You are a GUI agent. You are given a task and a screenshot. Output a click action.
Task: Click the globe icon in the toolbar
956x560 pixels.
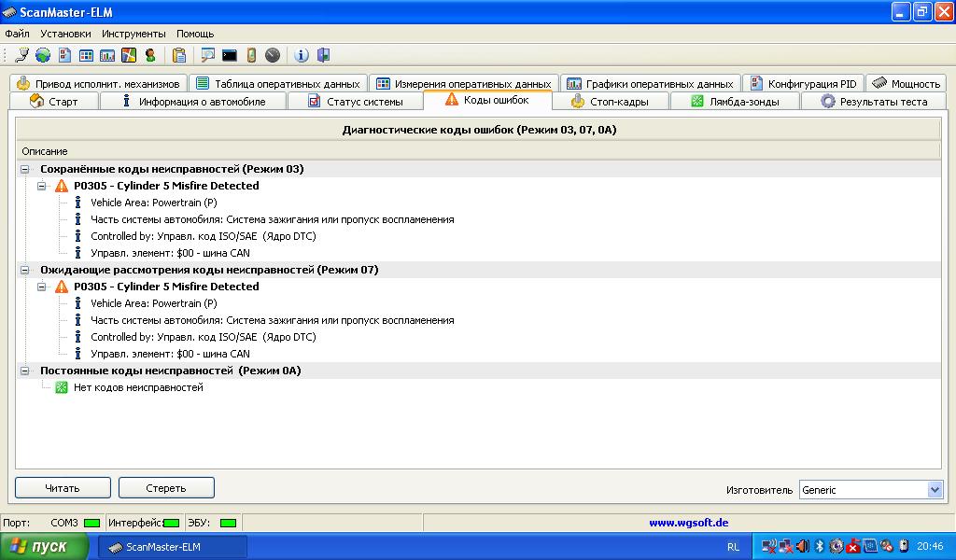[42, 55]
